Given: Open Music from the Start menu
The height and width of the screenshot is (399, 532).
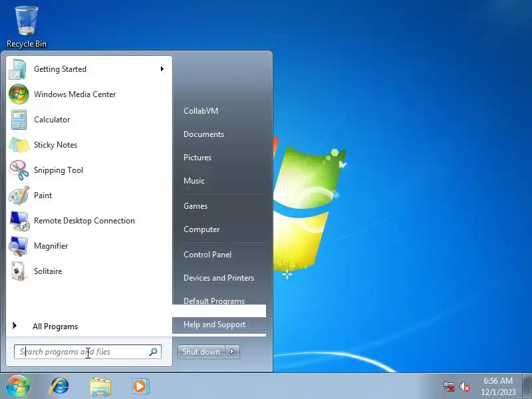Looking at the screenshot, I should pyautogui.click(x=194, y=181).
